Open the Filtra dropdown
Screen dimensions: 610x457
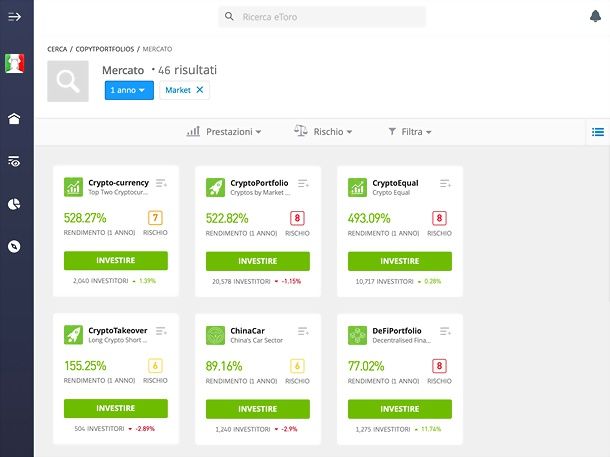[410, 132]
